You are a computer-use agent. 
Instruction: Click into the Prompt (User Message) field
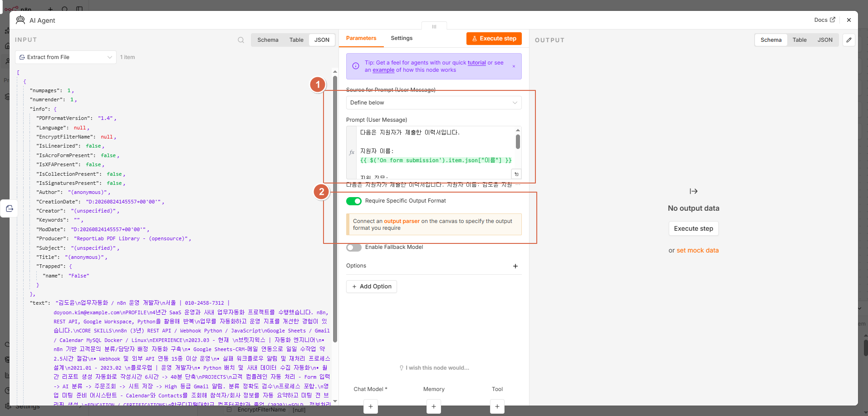pyautogui.click(x=434, y=153)
